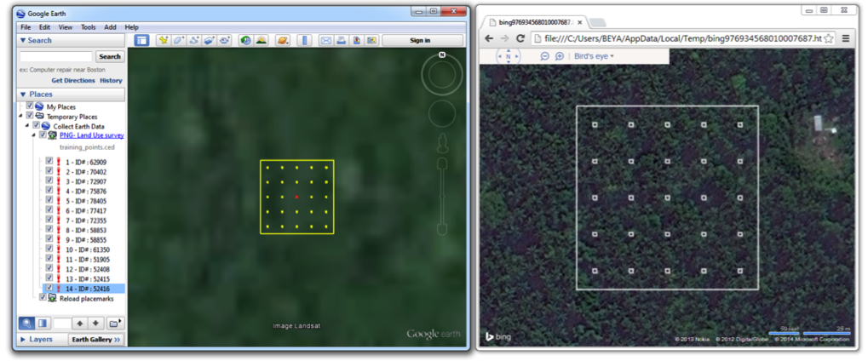
Task: Select the Add Image Overlay tool
Action: pos(210,40)
